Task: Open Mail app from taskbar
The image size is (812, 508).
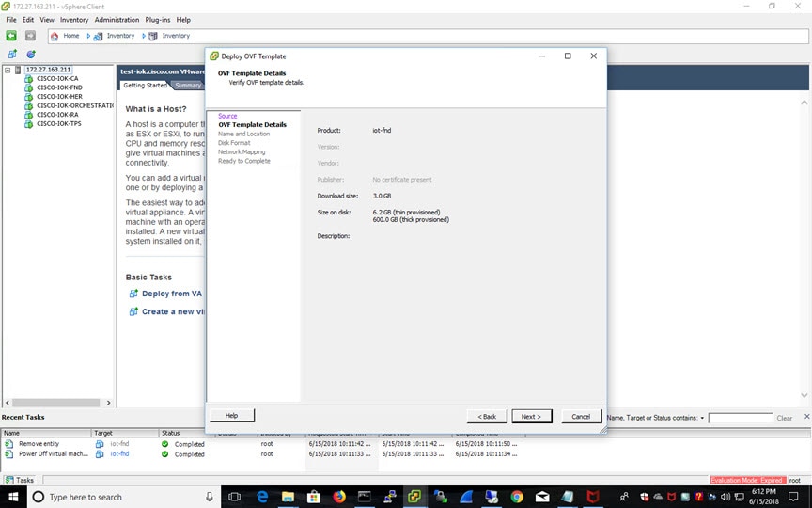Action: (x=541, y=497)
